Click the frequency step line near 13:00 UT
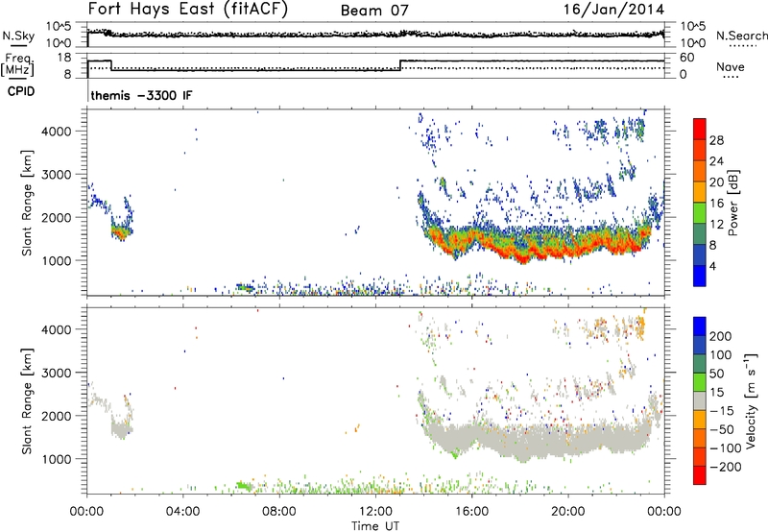 pyautogui.click(x=400, y=65)
